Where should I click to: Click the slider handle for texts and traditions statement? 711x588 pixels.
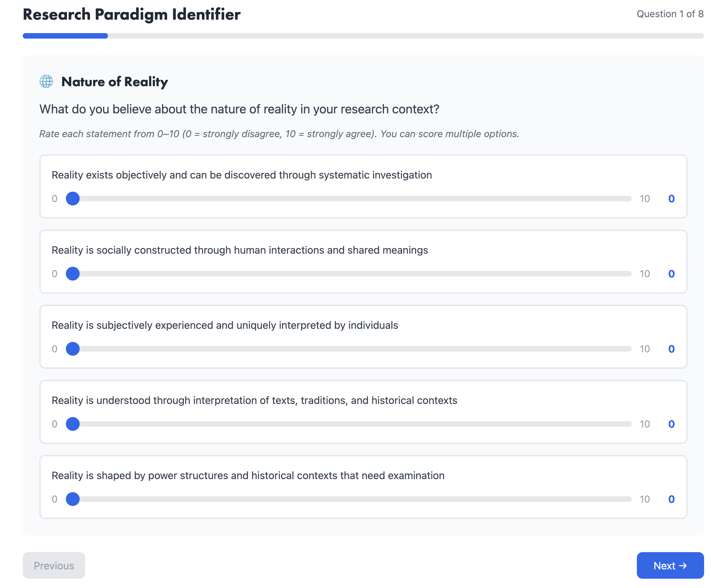tap(73, 424)
